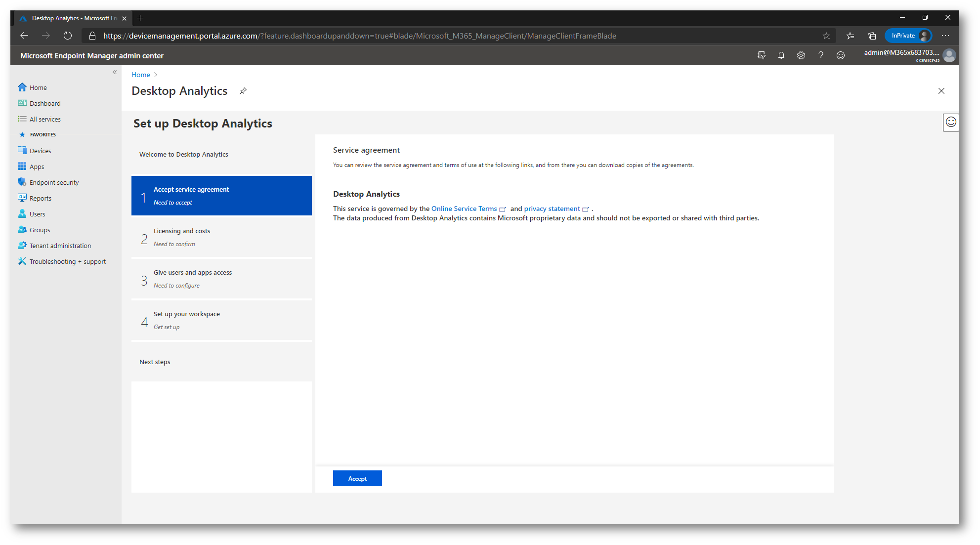980x545 pixels.
Task: Open Reports from the sidebar
Action: coord(40,198)
